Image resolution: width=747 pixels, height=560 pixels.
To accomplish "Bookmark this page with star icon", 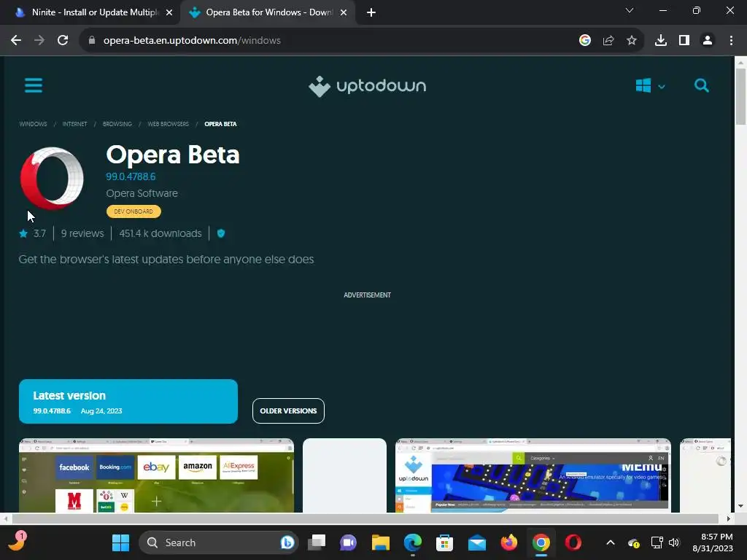I will coord(632,41).
